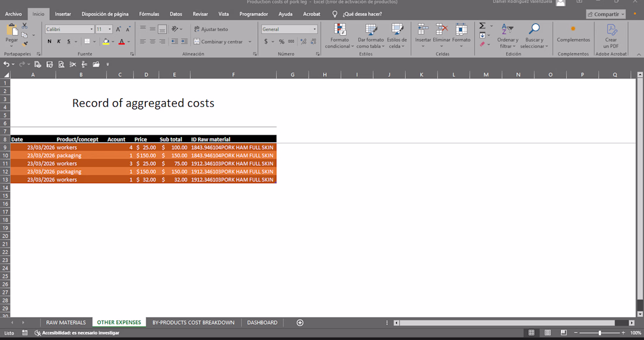Click the Compartir share button
Image resolution: width=644 pixels, height=340 pixels.
(x=606, y=14)
